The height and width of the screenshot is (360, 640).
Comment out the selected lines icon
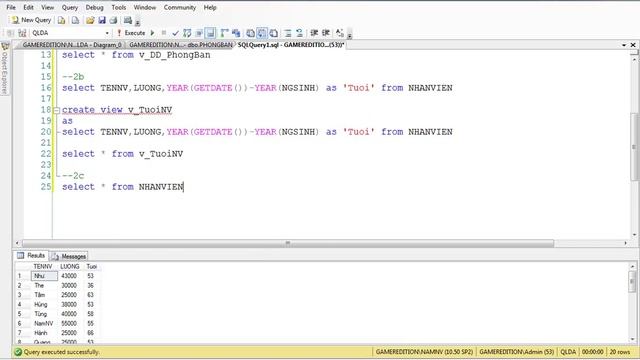tap(288, 33)
